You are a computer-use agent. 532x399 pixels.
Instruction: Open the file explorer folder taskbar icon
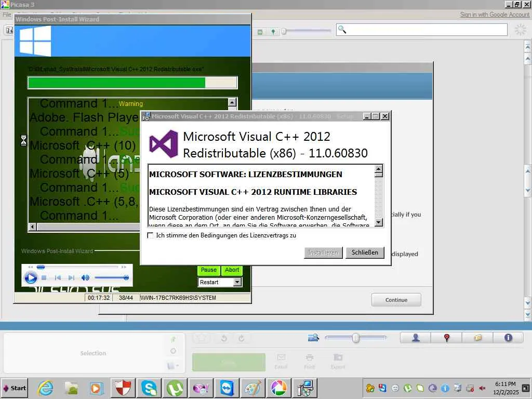[x=71, y=388]
